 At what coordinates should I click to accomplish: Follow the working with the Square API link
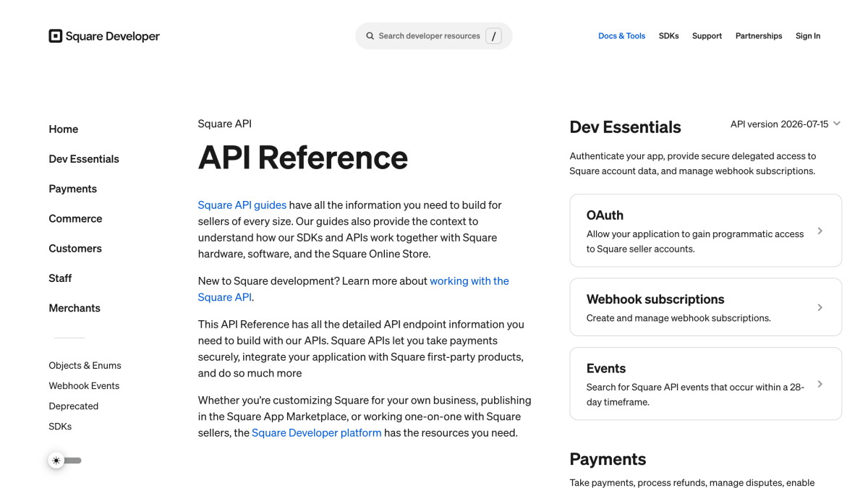pos(469,281)
